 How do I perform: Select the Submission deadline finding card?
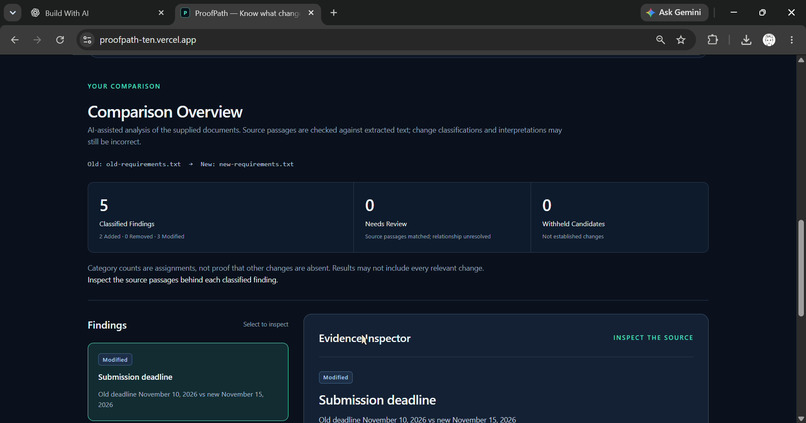pyautogui.click(x=188, y=382)
